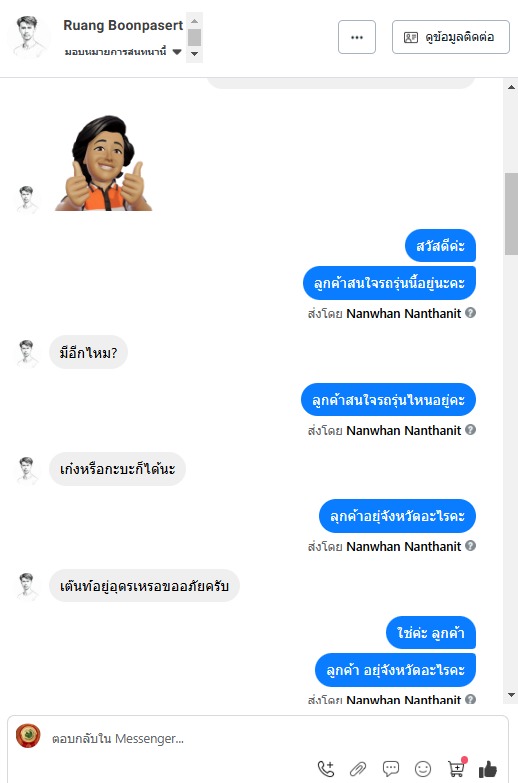This screenshot has width=518, height=783.
Task: Click the small up arrow beside the name
Action: 194,20
